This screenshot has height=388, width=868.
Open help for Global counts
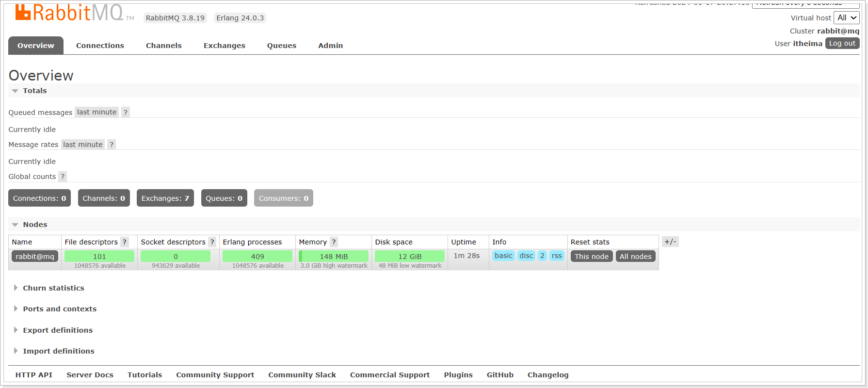pyautogui.click(x=63, y=177)
